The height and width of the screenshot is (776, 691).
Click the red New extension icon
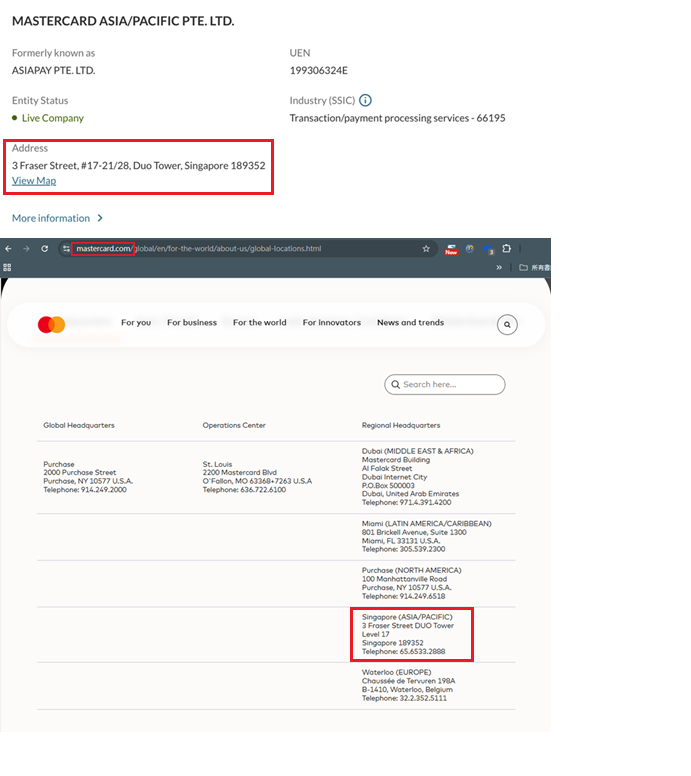[451, 249]
